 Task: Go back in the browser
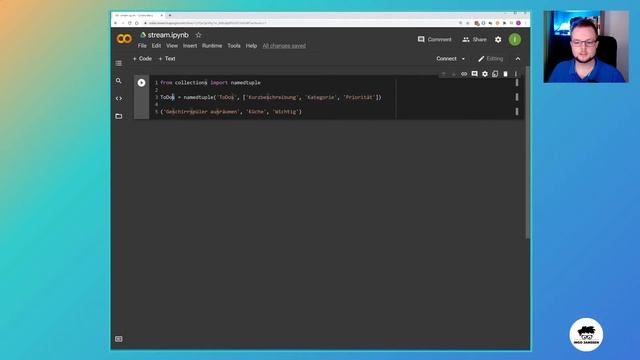[x=116, y=23]
